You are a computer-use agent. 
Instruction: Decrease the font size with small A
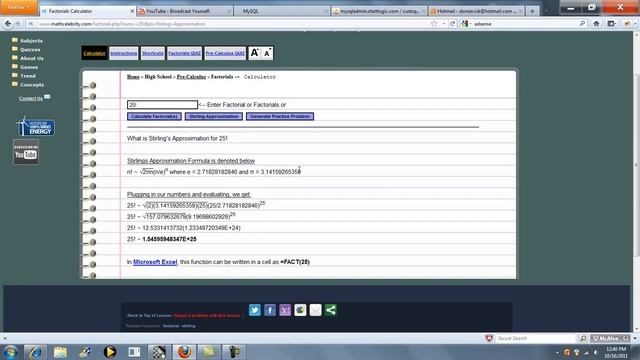pyautogui.click(x=267, y=53)
